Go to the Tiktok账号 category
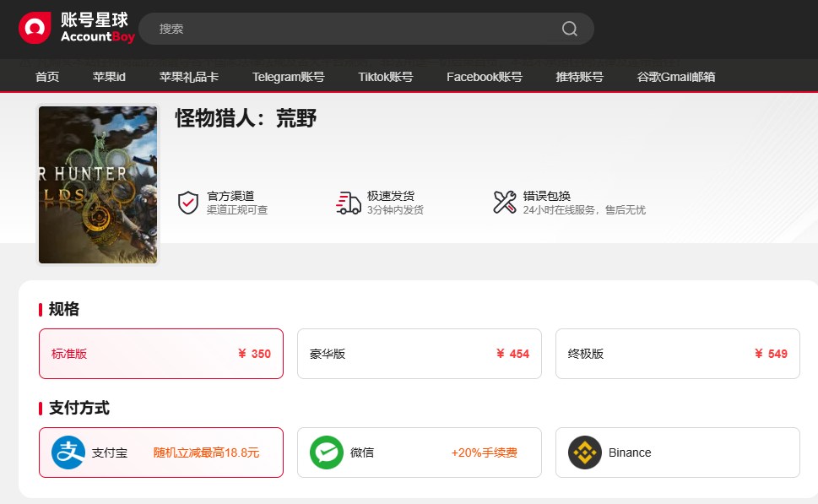 click(x=386, y=77)
